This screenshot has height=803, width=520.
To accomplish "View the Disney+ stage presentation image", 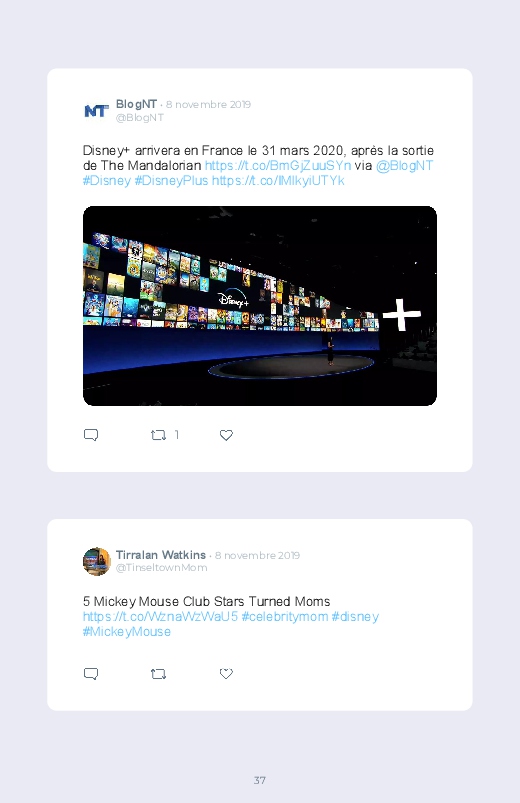I will click(x=260, y=306).
